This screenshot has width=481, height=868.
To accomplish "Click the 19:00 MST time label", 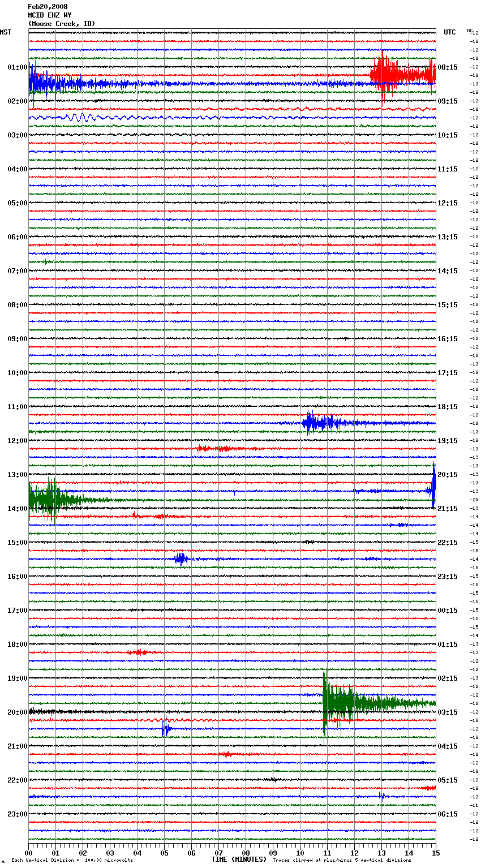I will pos(17,678).
